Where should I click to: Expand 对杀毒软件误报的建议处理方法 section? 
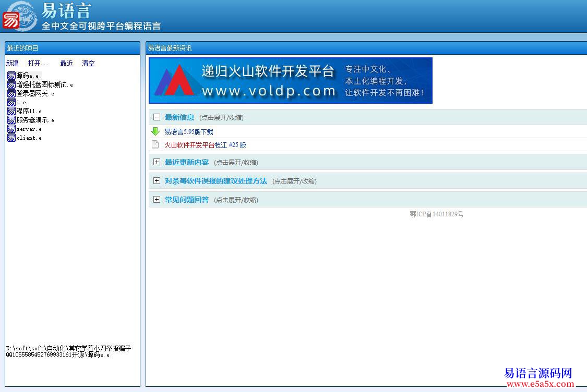[x=157, y=181]
